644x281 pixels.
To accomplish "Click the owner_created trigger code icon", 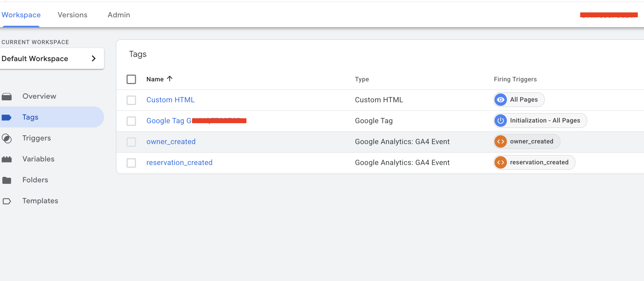I will click(x=501, y=141).
